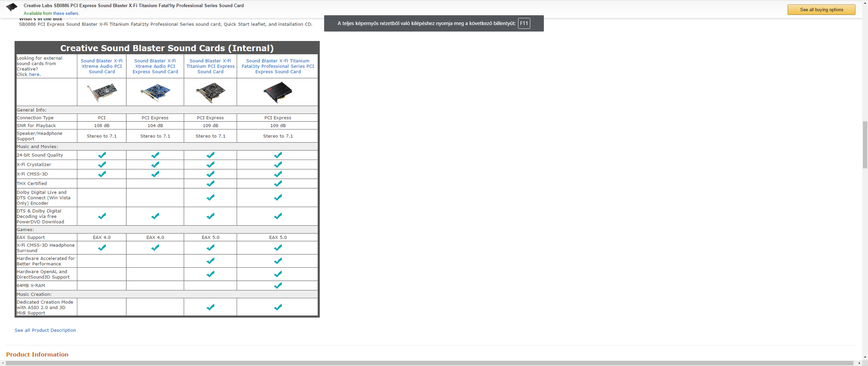Screen dimensions: 868x366
Task: Click the '64MB X-RAM' row label
Action: click(x=31, y=286)
